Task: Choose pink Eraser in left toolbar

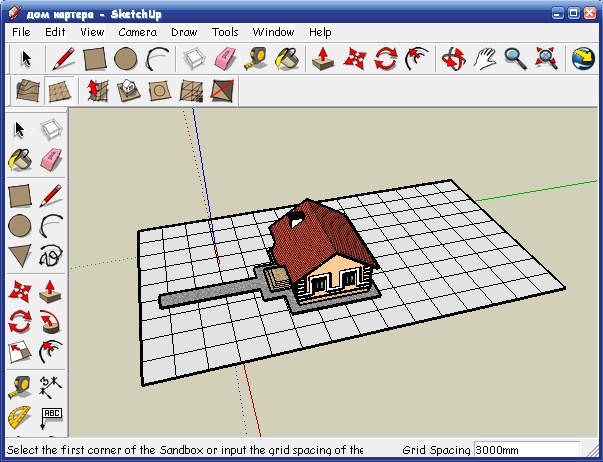Action: [x=51, y=160]
